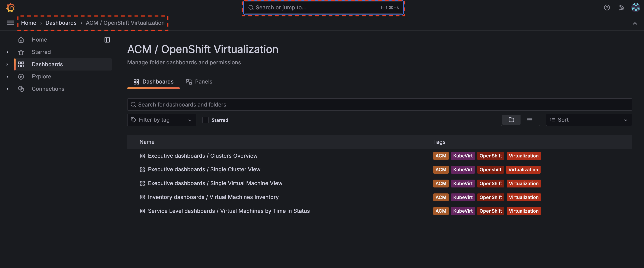This screenshot has height=268, width=644.
Task: Click the tag icon in Filter by tag
Action: click(133, 120)
